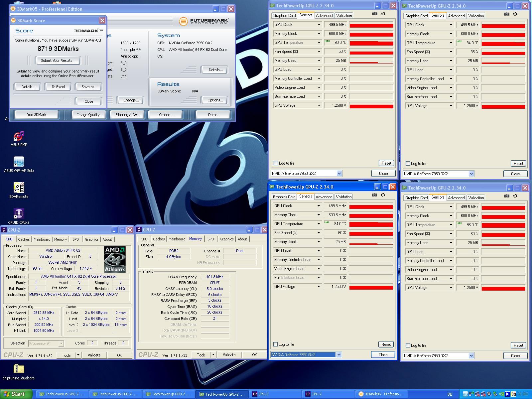Click the DRAM Frequency value 401.8 MHz

pyautogui.click(x=215, y=277)
